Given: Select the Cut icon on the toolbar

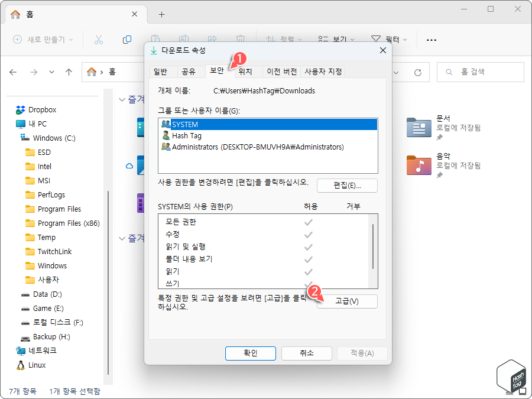Looking at the screenshot, I should [x=99, y=40].
